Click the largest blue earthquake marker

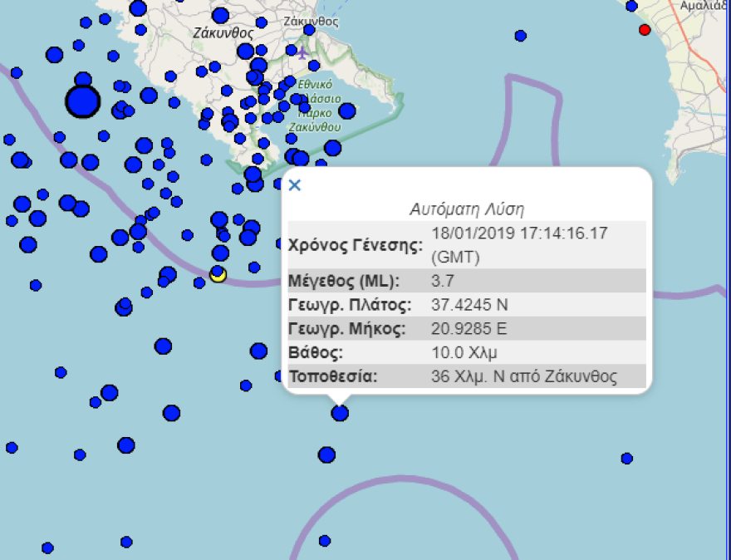click(82, 102)
